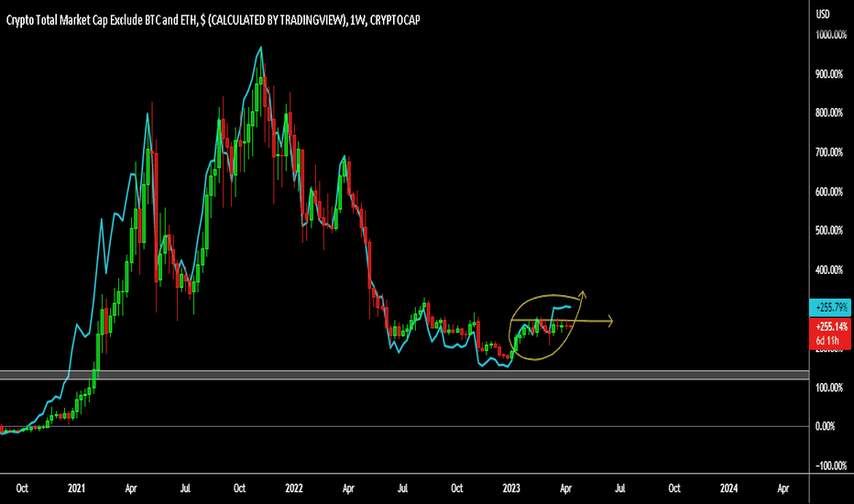Click the chart title Crypto Total Market Cap text
The width and height of the screenshot is (854, 504).
tap(213, 20)
